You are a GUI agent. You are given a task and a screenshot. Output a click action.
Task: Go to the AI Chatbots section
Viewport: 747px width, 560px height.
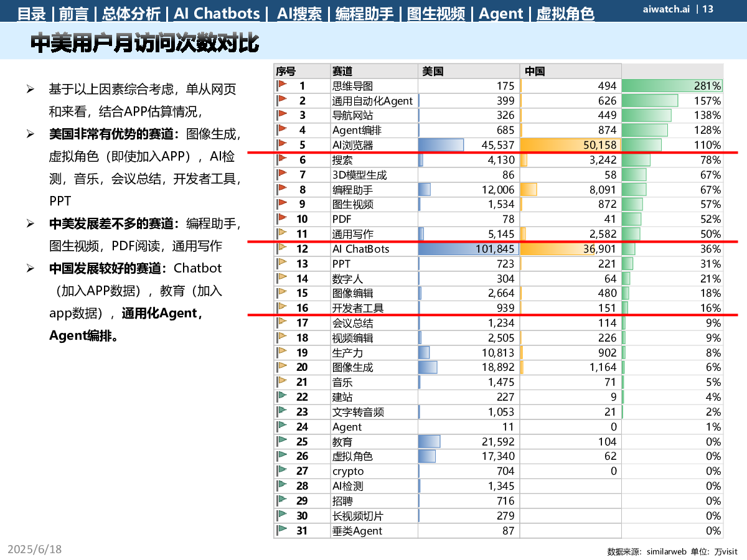coord(217,13)
